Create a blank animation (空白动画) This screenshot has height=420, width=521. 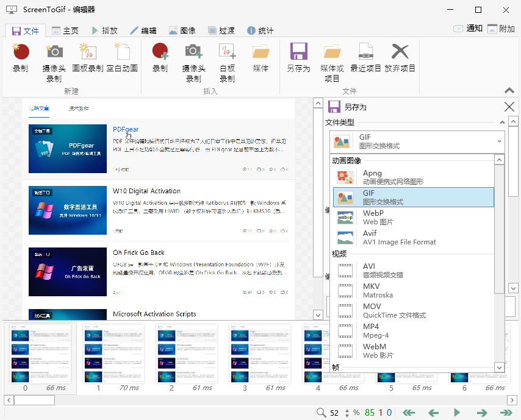pyautogui.click(x=122, y=58)
